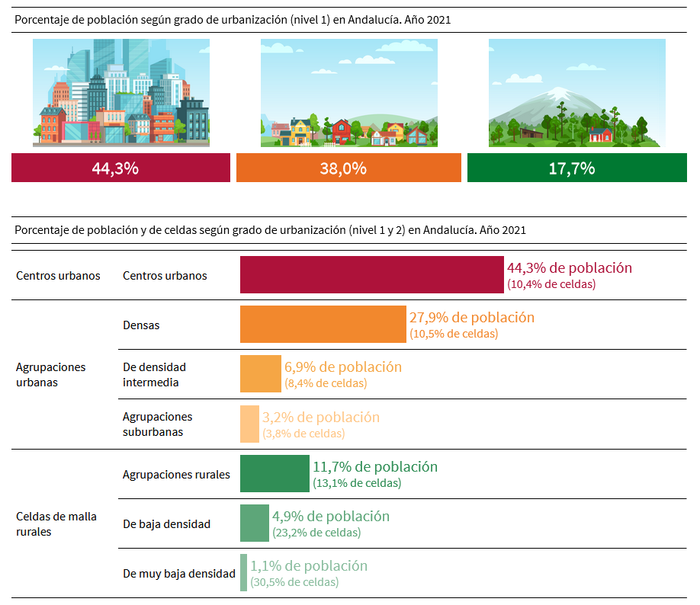Select the Celdas de malla rurales group label
This screenshot has height=605, width=700.
pyautogui.click(x=56, y=523)
